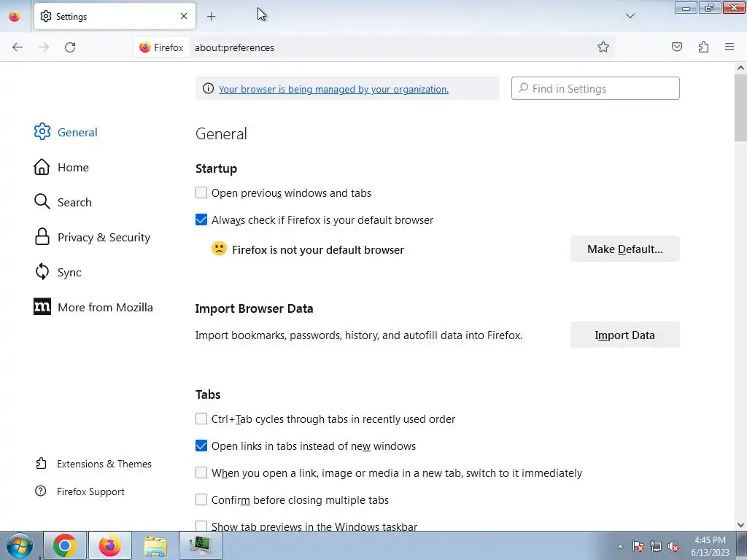Image resolution: width=747 pixels, height=560 pixels.
Task: Enable Ctrl+Tab cycles through tabs option
Action: 201,419
